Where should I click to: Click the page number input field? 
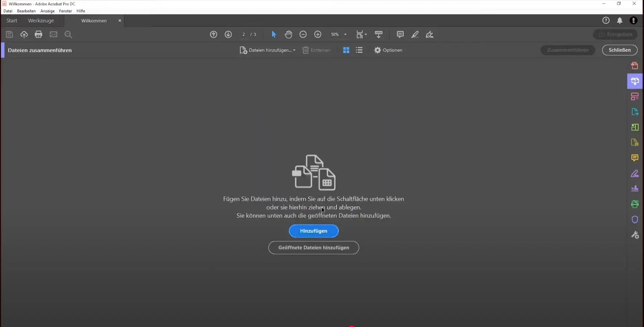pos(244,35)
